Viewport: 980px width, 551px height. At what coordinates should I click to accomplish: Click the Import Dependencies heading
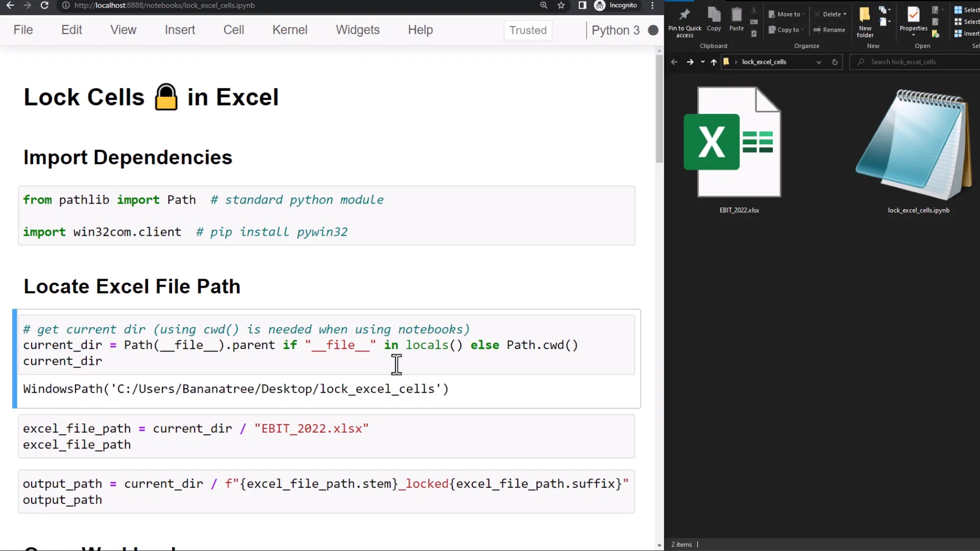point(128,157)
